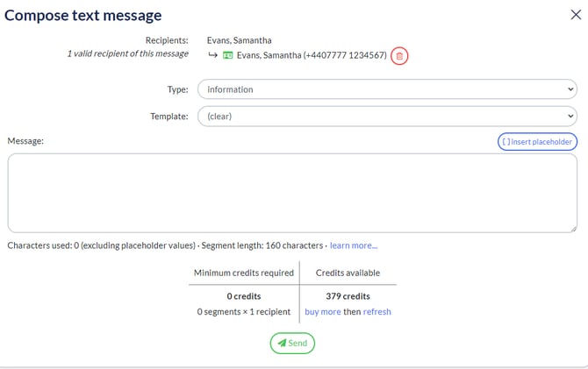Expand the Type field chevron arrow
Viewport: 588px width, 369px height.
coord(570,89)
